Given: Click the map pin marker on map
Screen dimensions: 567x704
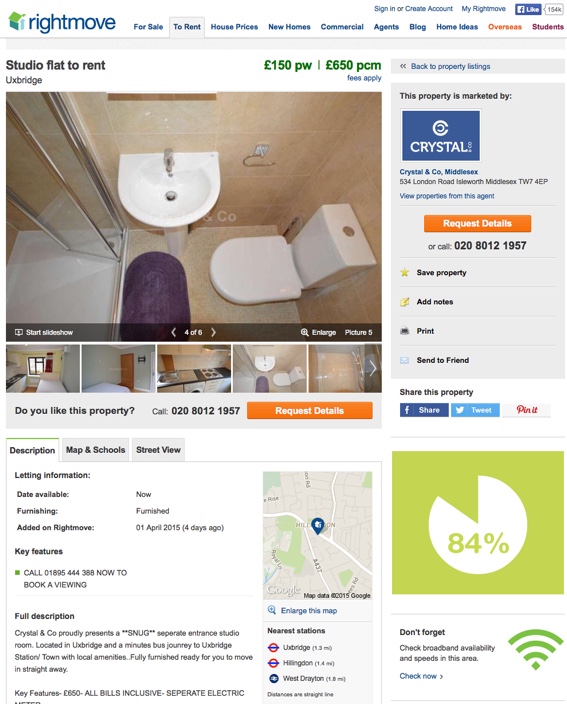Looking at the screenshot, I should pyautogui.click(x=318, y=526).
